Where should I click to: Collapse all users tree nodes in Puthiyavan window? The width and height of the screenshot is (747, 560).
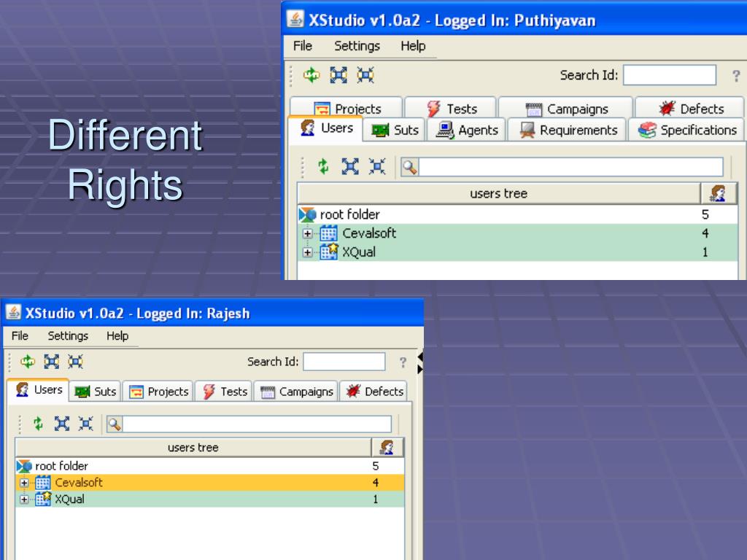377,167
